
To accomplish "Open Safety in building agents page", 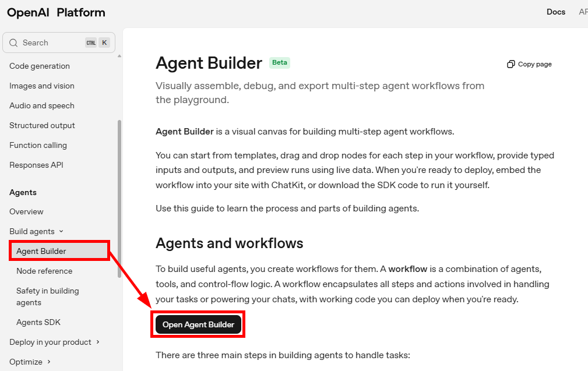I will tap(48, 297).
